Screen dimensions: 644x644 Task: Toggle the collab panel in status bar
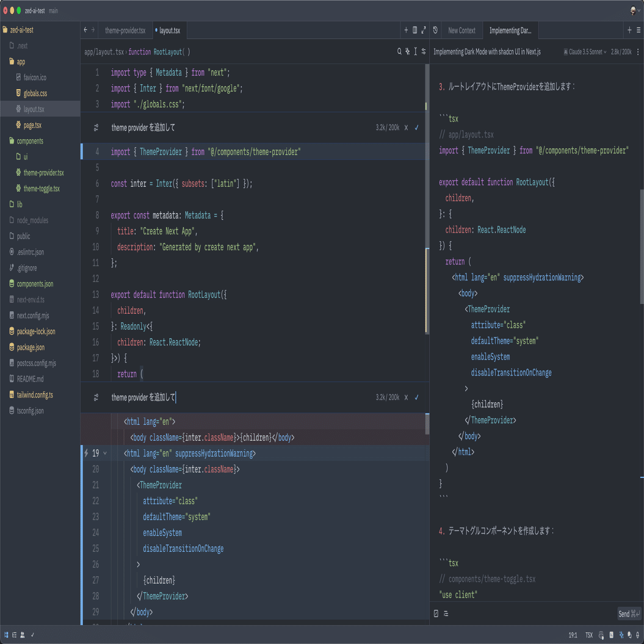click(23, 635)
